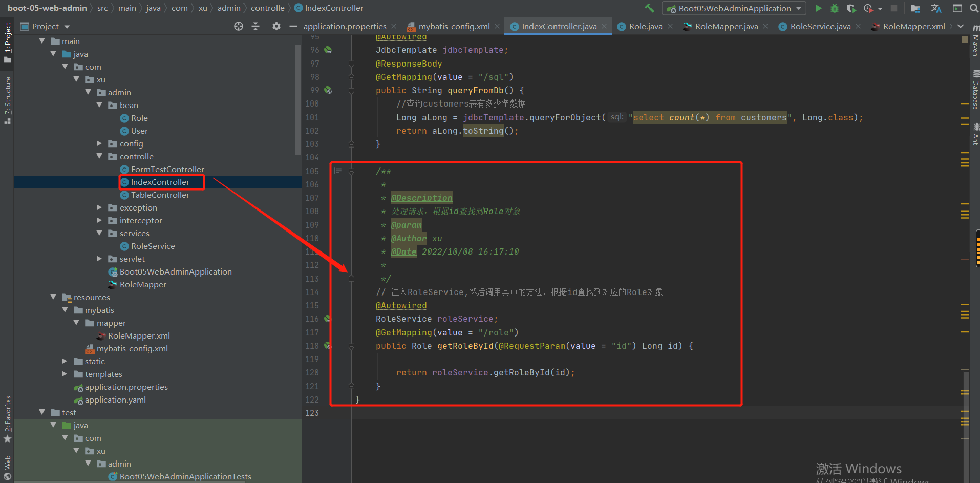Open the Ant tool window
This screenshot has width=980, height=483.
tap(975, 134)
